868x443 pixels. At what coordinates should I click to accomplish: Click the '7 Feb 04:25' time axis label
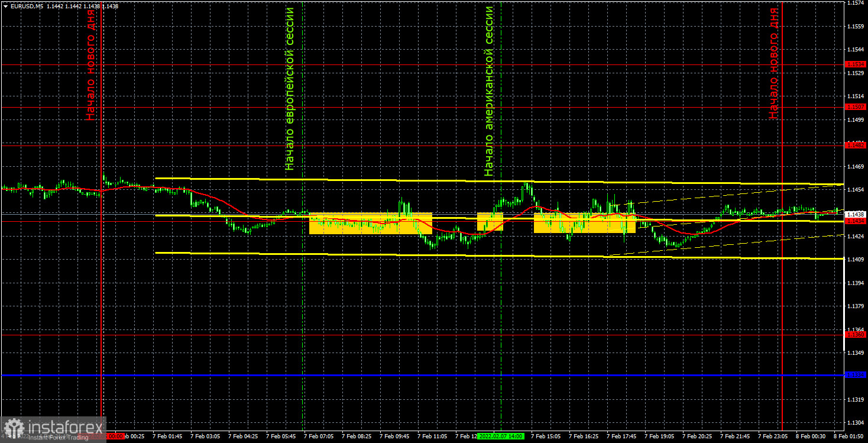point(243,436)
